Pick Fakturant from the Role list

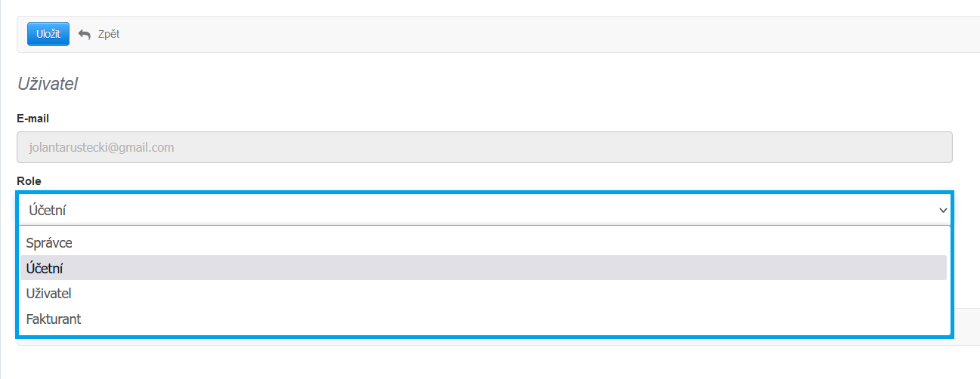[53, 319]
